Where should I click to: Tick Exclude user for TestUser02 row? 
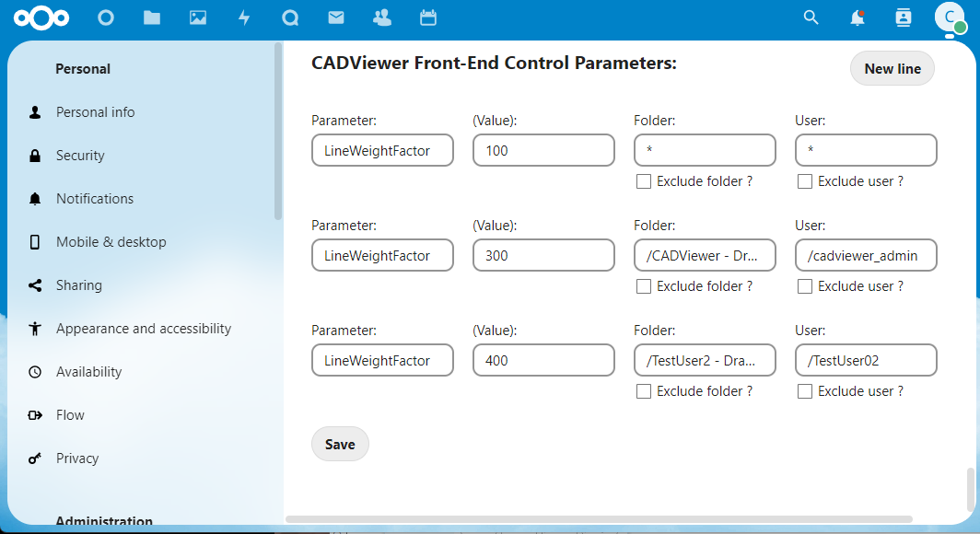(x=805, y=391)
